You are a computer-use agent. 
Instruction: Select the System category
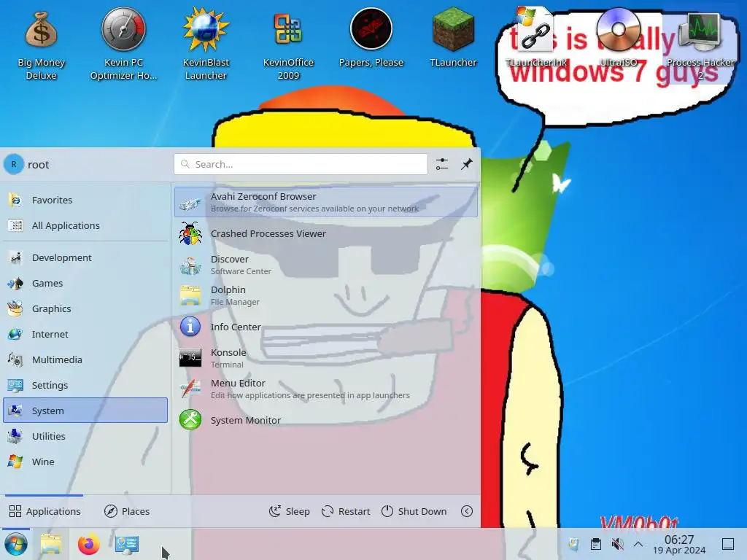click(x=86, y=411)
